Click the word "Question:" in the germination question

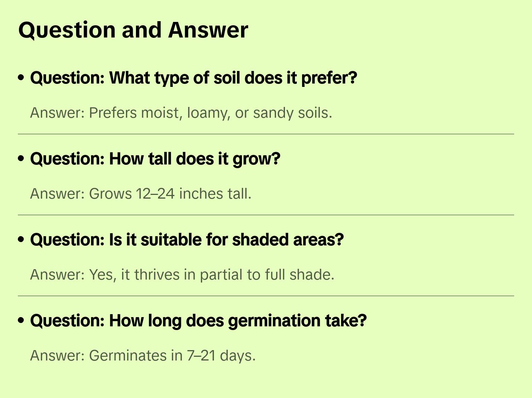(67, 321)
